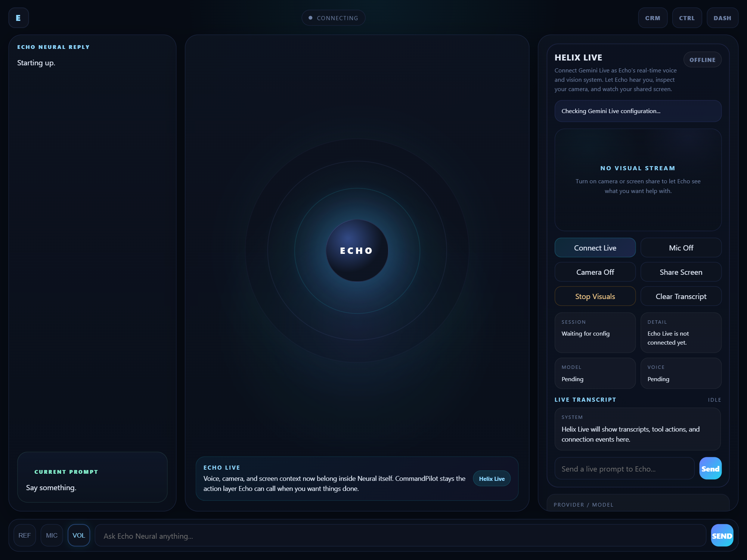747x560 pixels.
Task: Open the CTRL tab
Action: coord(687,18)
